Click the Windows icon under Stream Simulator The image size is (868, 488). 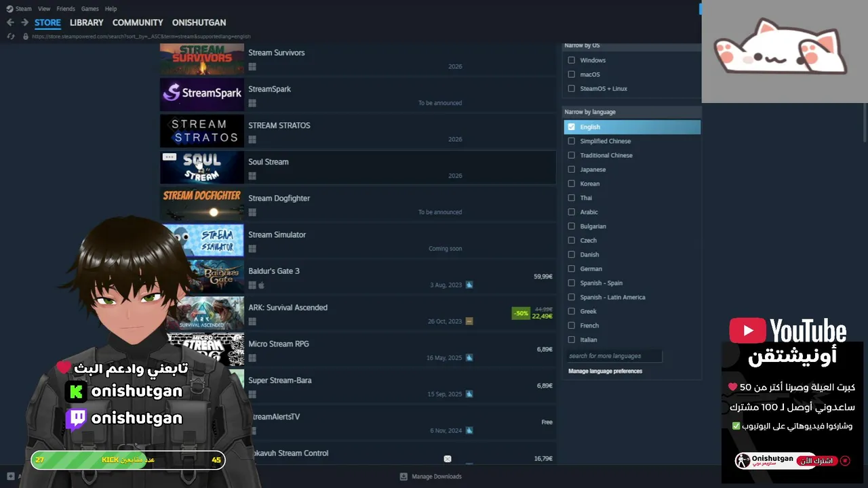[x=252, y=249]
